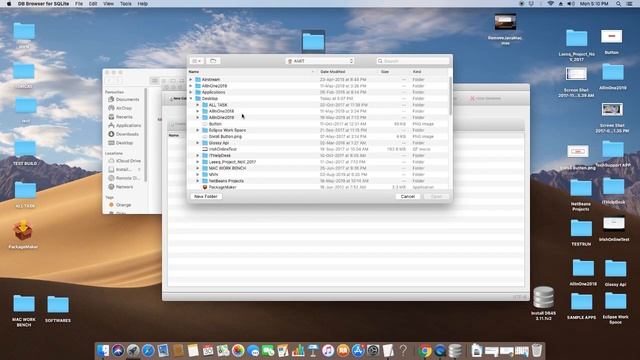
Task: Expand the Eclipse Work Space folder
Action: [x=198, y=130]
